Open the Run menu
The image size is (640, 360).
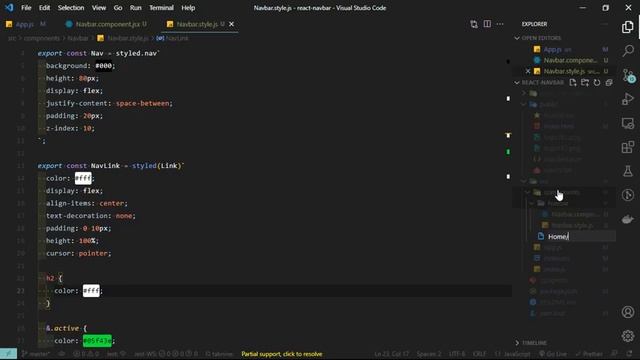pos(136,8)
